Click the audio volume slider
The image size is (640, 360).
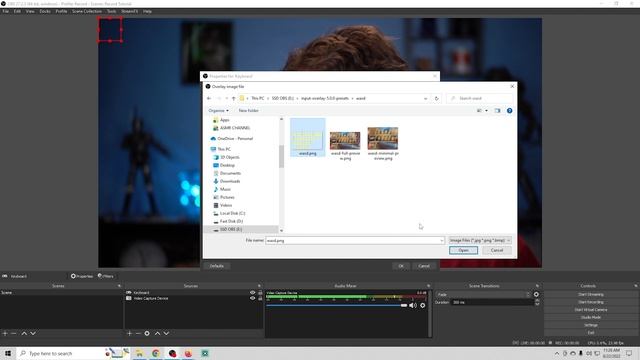pos(337,305)
